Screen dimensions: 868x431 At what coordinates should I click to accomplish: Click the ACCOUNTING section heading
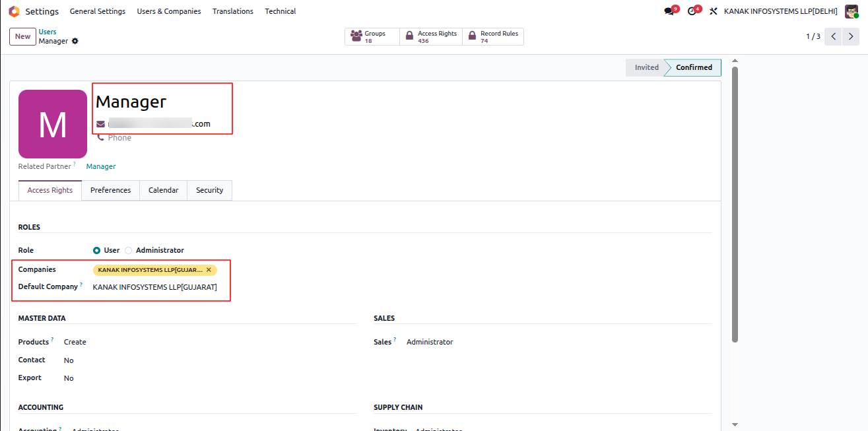pos(41,407)
